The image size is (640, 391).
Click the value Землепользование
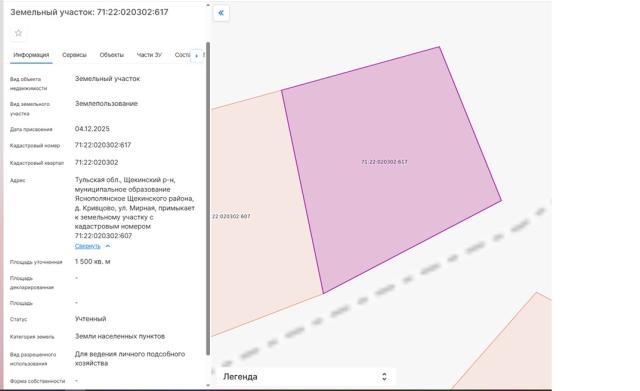106,104
